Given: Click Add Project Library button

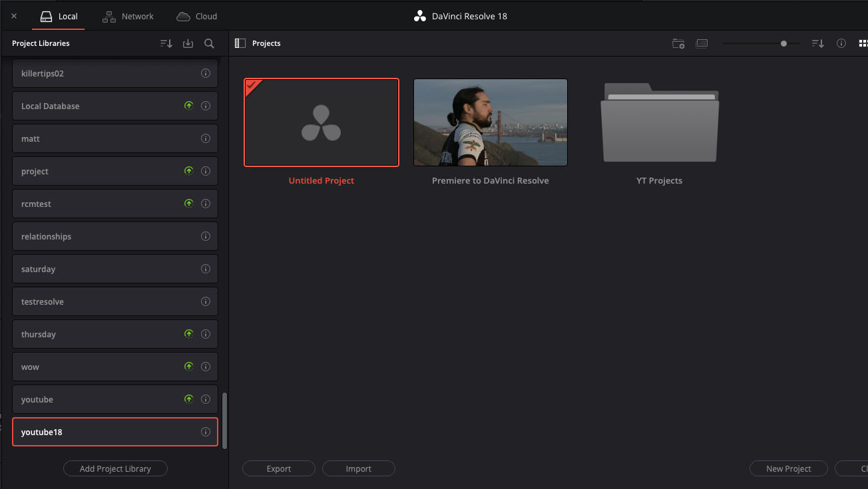Looking at the screenshot, I should (x=115, y=468).
